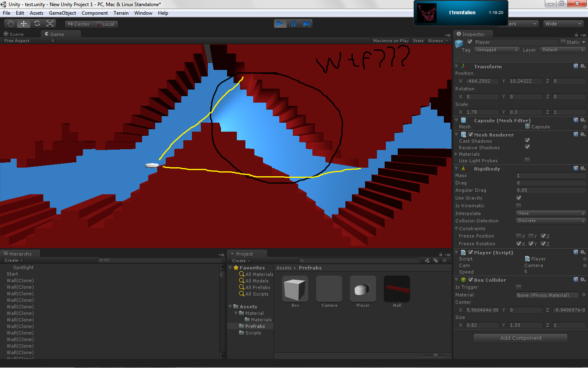
Task: Adjust the Project panel icon size slider
Action: click(435, 355)
